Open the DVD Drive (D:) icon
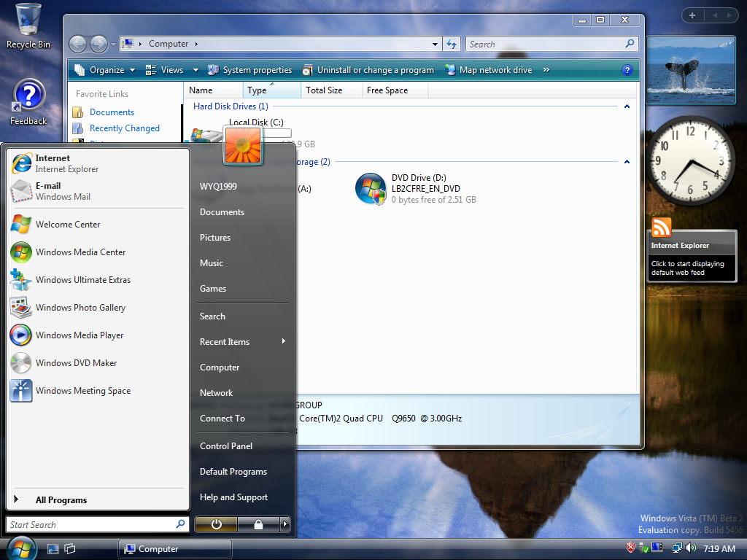 click(371, 189)
